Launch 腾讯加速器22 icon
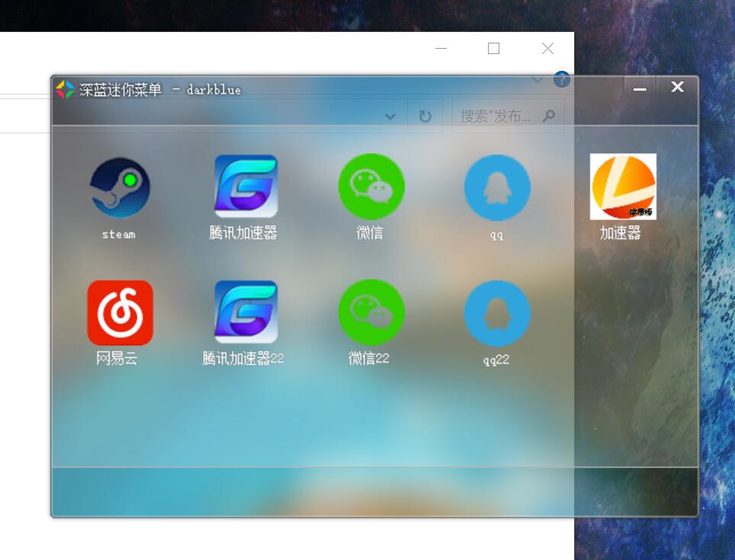The height and width of the screenshot is (560, 735). [246, 312]
